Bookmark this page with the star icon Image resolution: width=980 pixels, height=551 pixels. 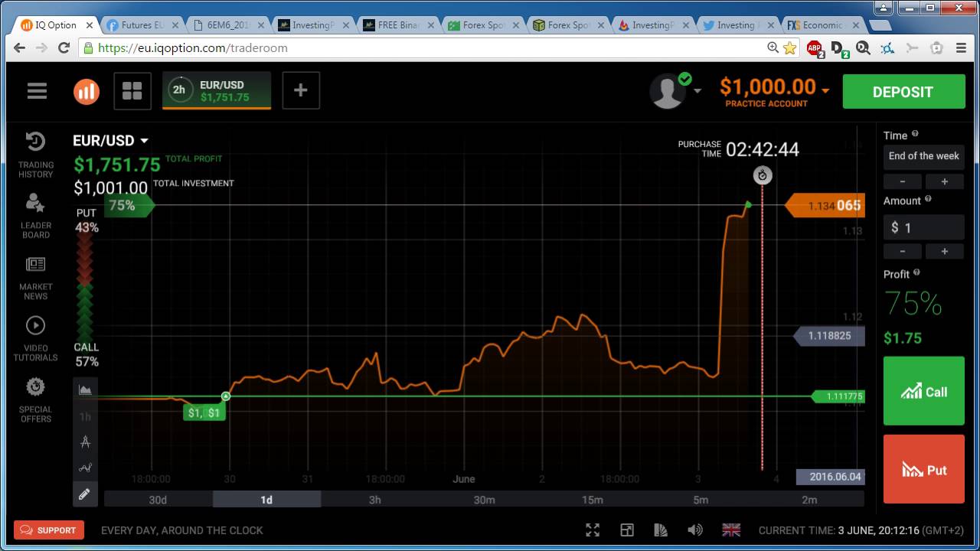(x=790, y=47)
